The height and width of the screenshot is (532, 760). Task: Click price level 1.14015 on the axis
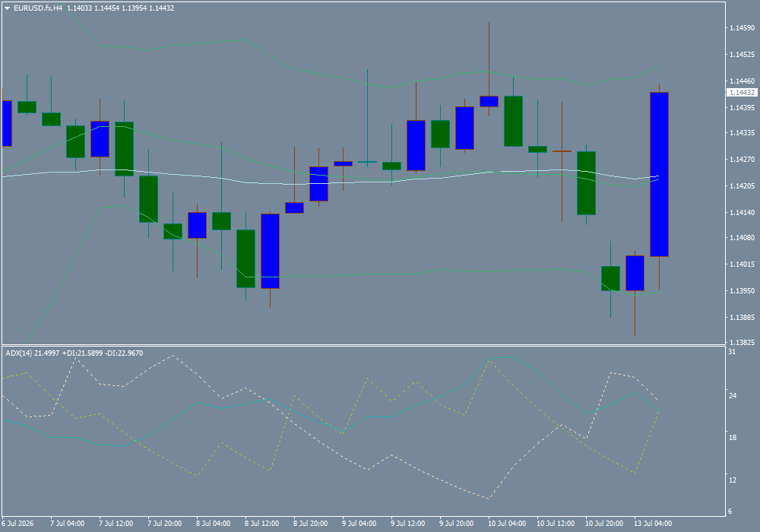pos(742,264)
